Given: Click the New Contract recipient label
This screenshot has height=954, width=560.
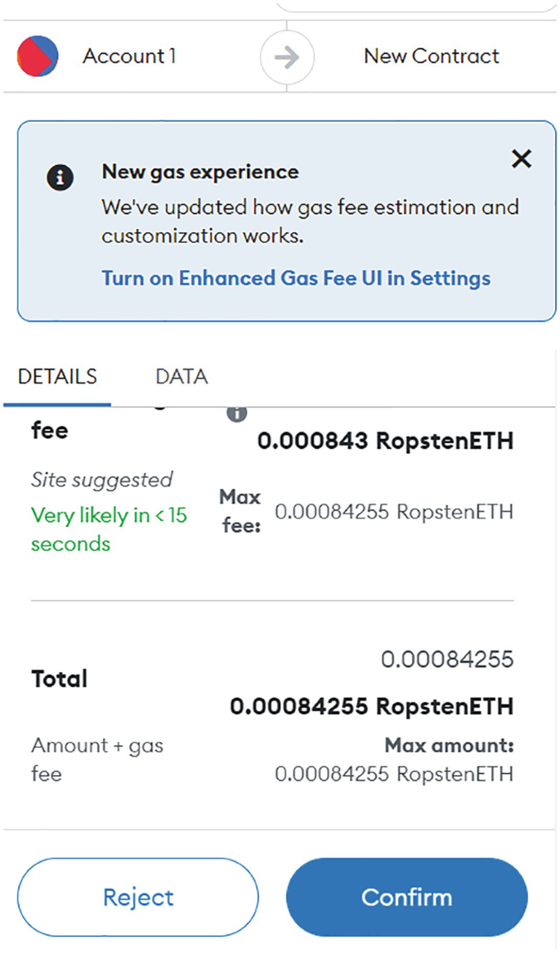Looking at the screenshot, I should pyautogui.click(x=431, y=56).
